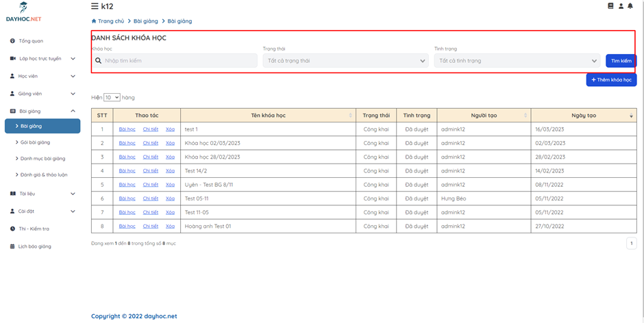
Task: Open Chi tiết link for test 1 row
Action: click(150, 129)
